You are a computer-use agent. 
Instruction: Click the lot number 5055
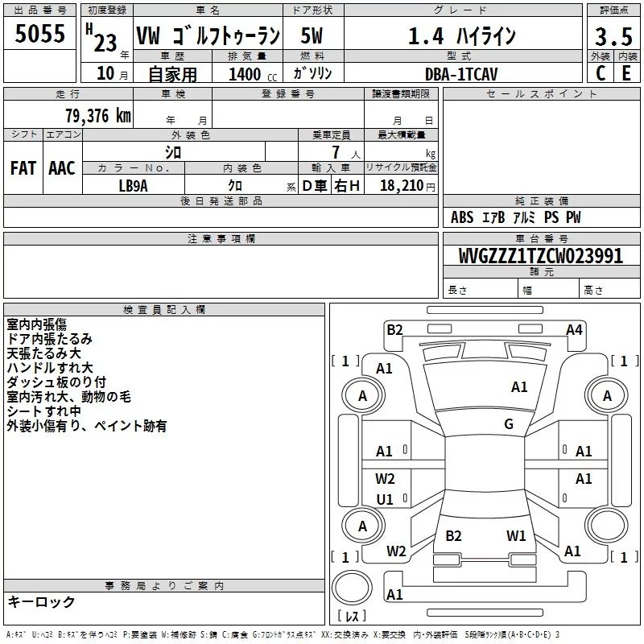pos(39,34)
